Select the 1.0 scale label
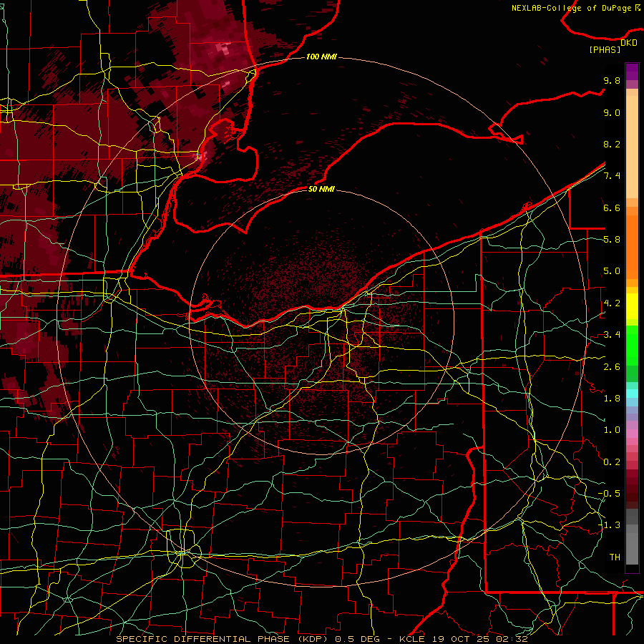This screenshot has width=644, height=644. point(612,430)
